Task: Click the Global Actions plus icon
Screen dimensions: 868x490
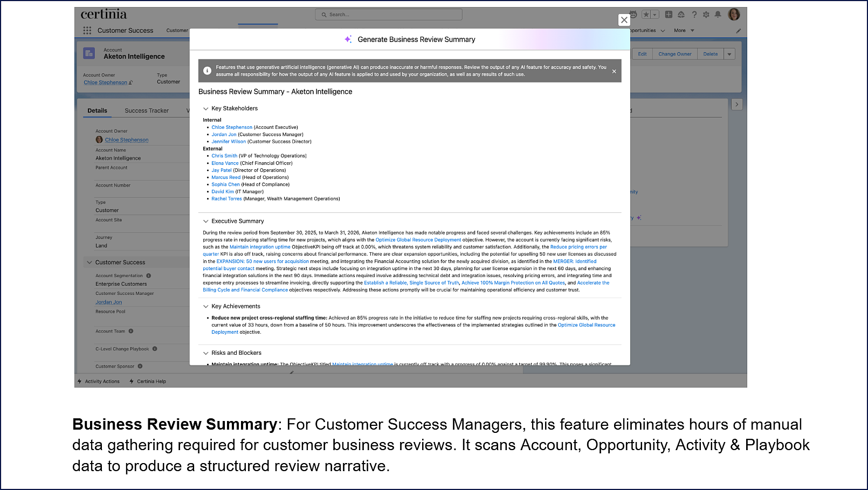Action: 669,15
